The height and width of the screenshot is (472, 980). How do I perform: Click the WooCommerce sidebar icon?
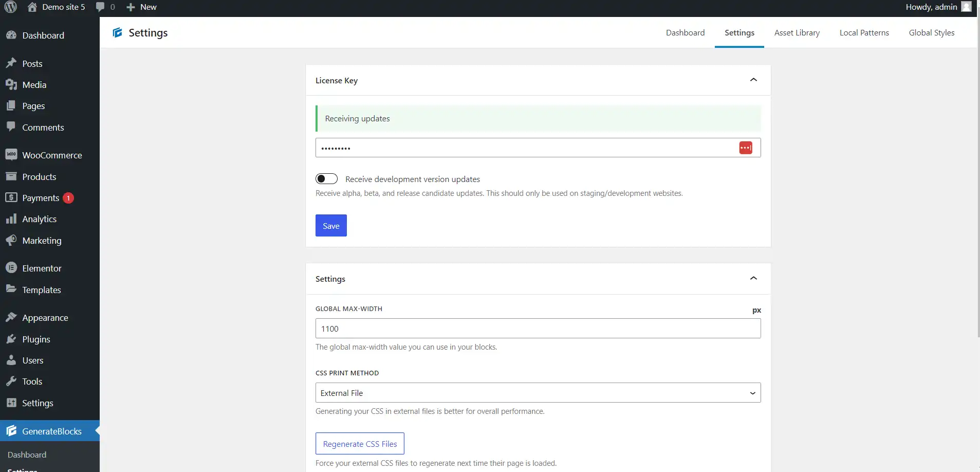point(12,154)
